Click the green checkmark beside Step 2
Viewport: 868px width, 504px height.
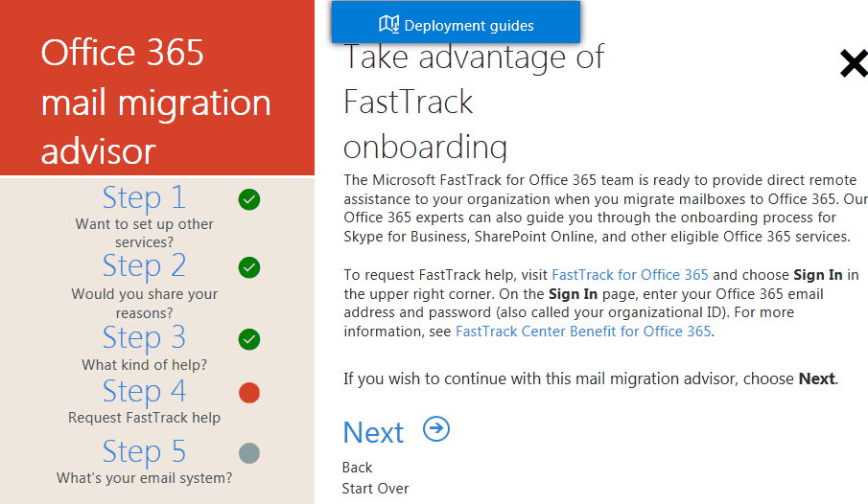tap(249, 267)
